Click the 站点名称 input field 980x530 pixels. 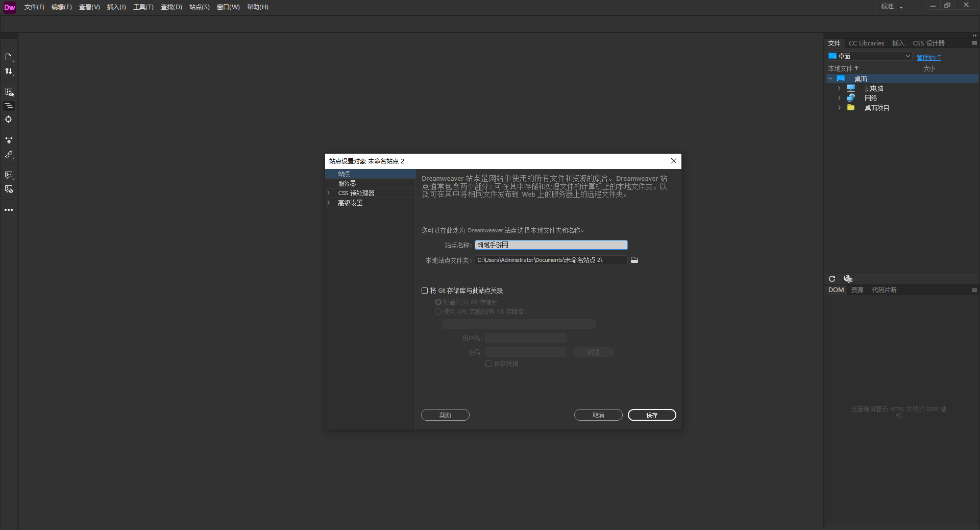(551, 245)
